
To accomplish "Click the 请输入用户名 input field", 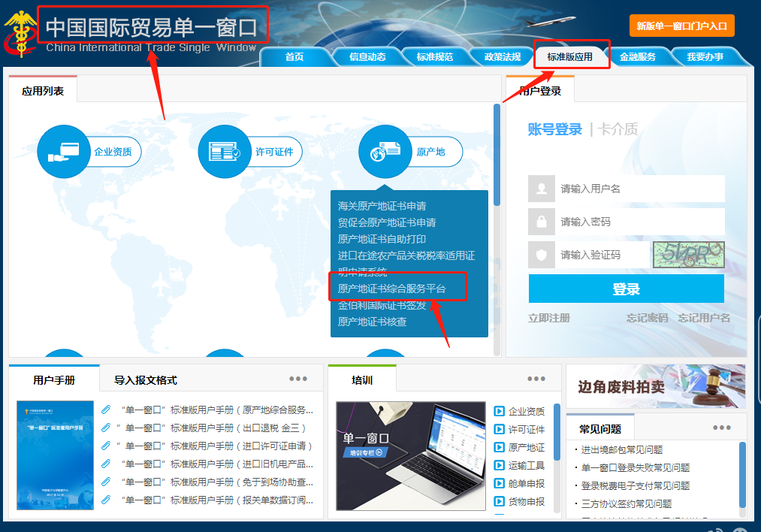I will click(x=639, y=189).
